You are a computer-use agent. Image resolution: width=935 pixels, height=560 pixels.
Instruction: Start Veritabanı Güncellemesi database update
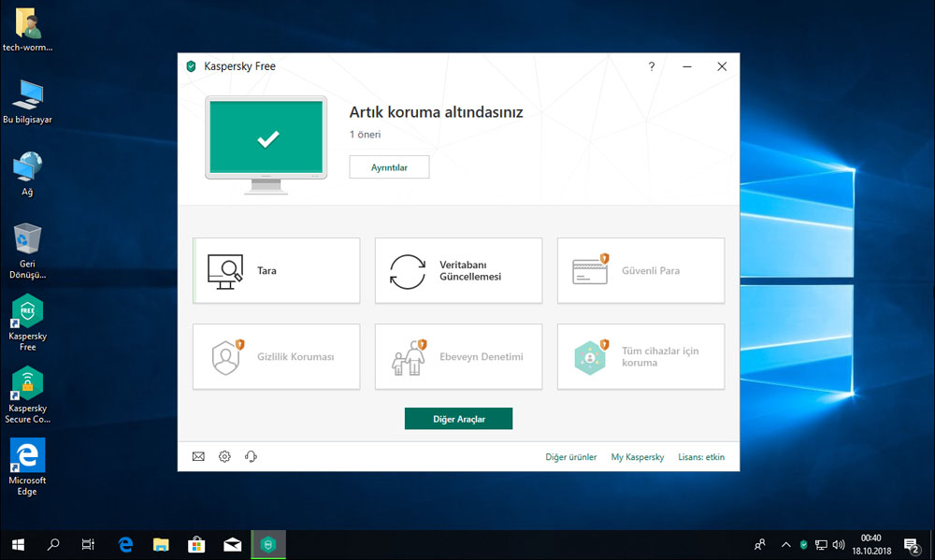coord(458,271)
